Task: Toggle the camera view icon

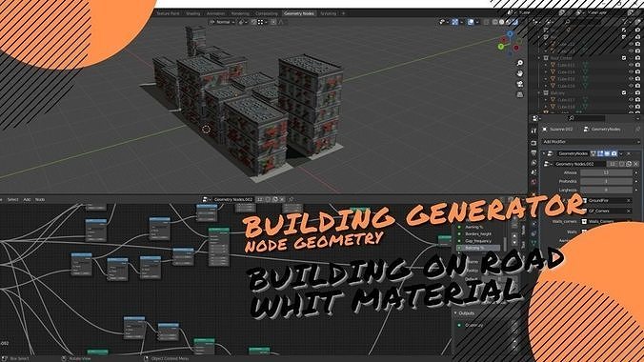Action: coord(519,84)
